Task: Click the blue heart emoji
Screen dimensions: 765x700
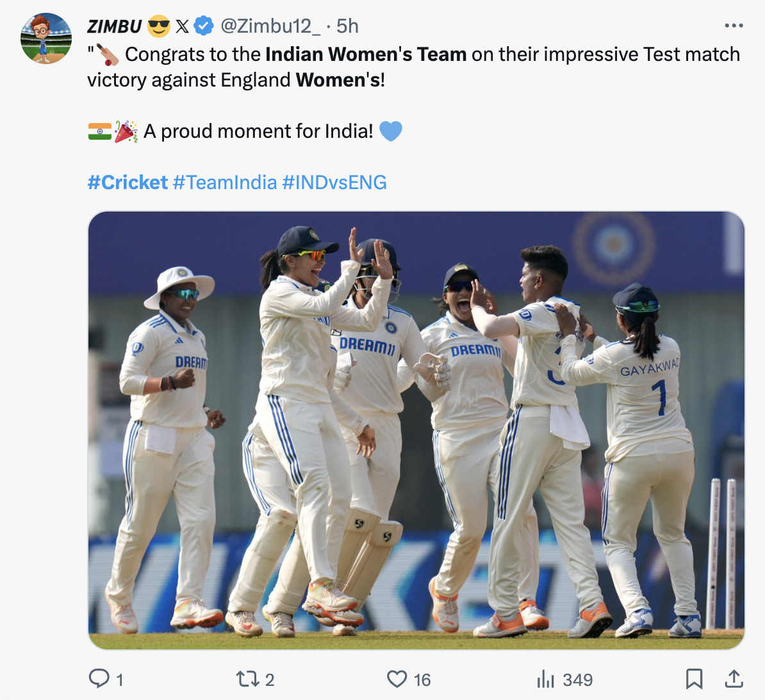Action: point(391,131)
